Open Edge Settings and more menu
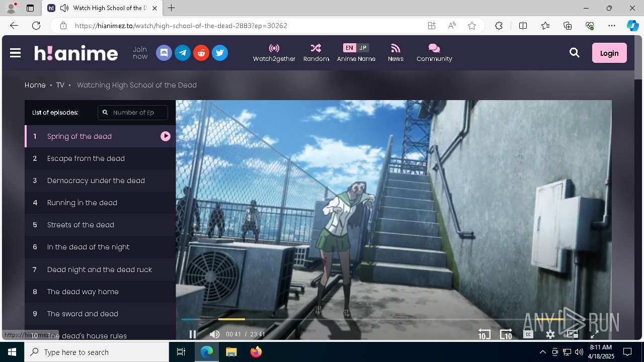Image resolution: width=644 pixels, height=362 pixels. 612,26
